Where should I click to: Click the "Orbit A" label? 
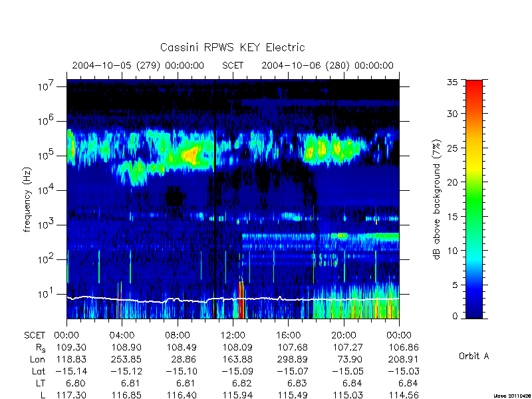(473, 356)
